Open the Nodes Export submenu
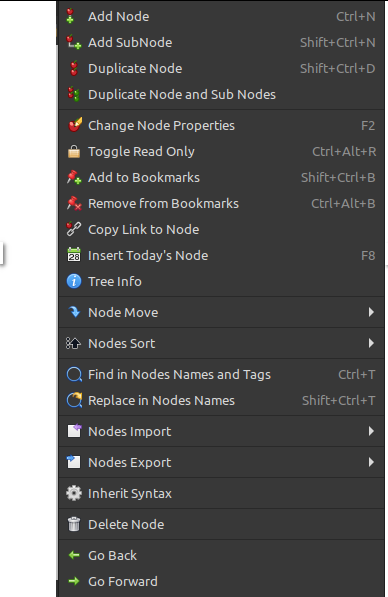The image size is (388, 597). [222, 462]
